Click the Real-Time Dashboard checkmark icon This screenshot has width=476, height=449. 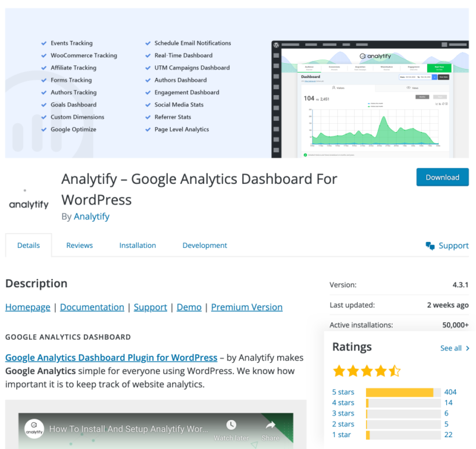[148, 55]
